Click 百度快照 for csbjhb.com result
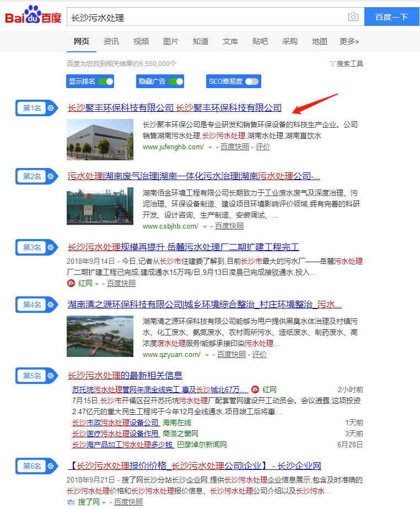 pyautogui.click(x=229, y=226)
